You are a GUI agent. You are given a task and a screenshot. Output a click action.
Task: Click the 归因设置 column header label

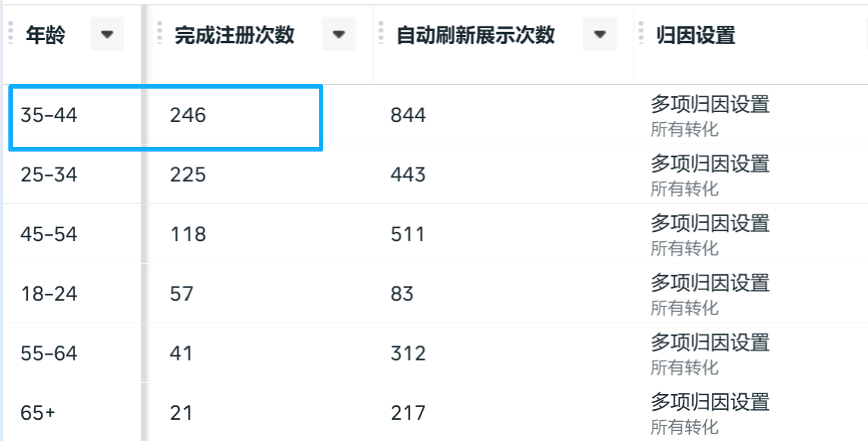tap(695, 35)
